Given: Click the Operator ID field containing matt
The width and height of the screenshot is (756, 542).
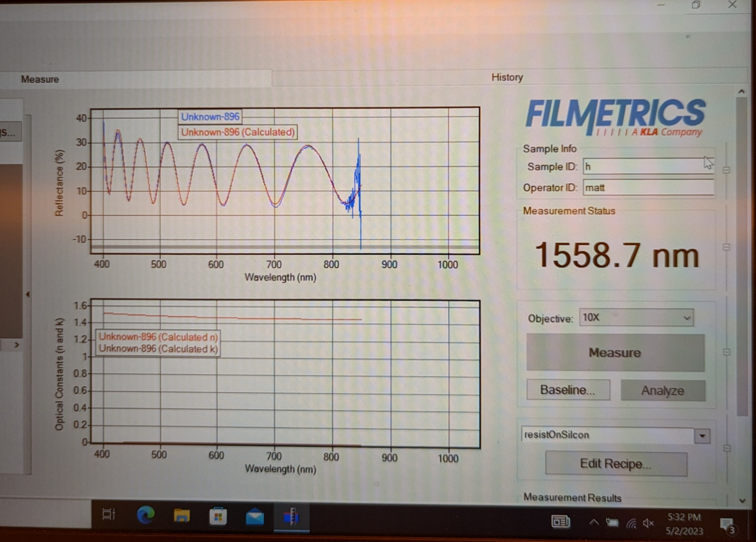Looking at the screenshot, I should pyautogui.click(x=648, y=187).
